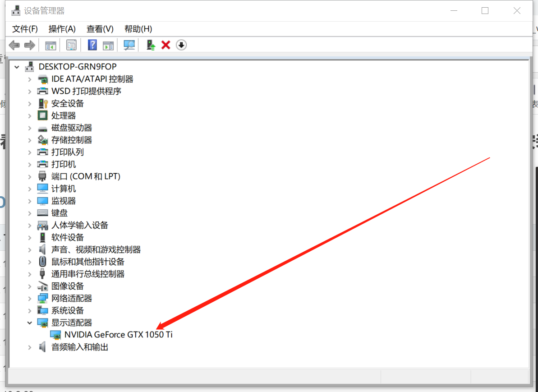
Task: Select the 计算机 label
Action: (x=64, y=189)
